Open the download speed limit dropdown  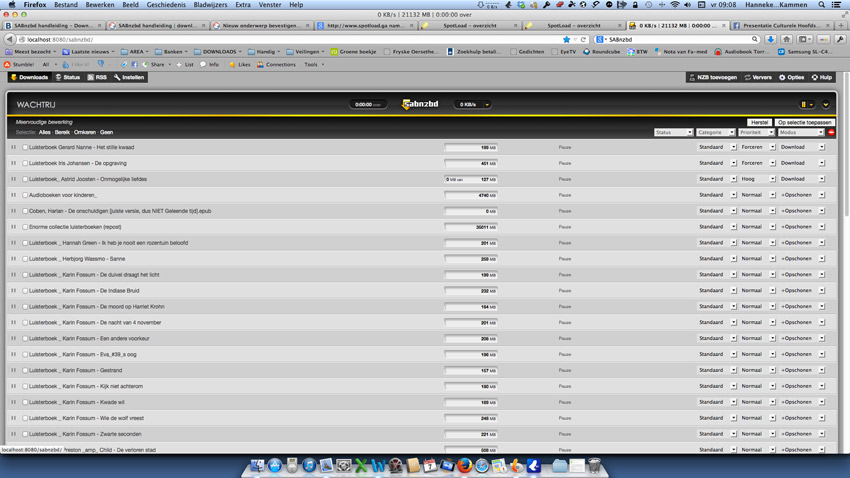pos(487,104)
